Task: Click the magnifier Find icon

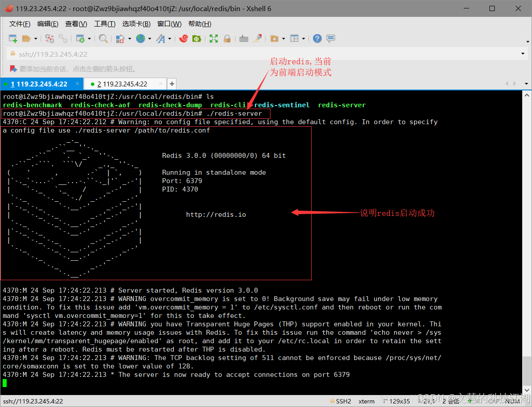Action: [103, 39]
